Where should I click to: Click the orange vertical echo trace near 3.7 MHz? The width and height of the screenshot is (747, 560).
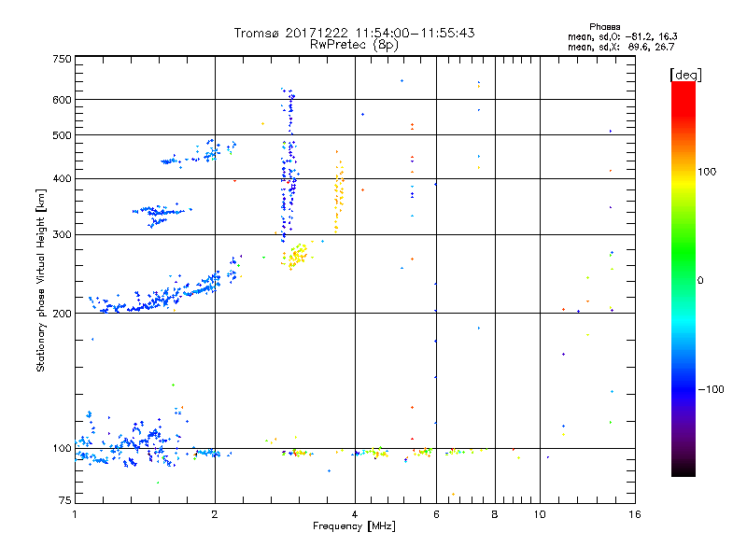tap(339, 191)
